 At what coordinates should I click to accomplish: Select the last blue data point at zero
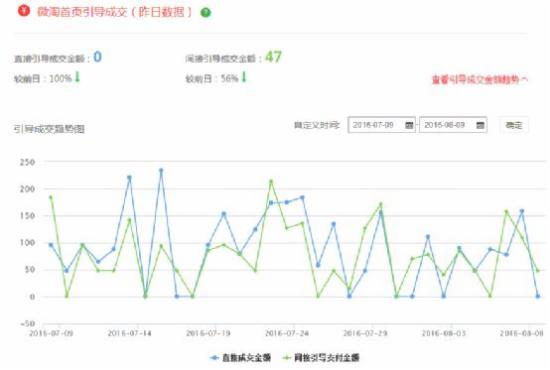(538, 296)
